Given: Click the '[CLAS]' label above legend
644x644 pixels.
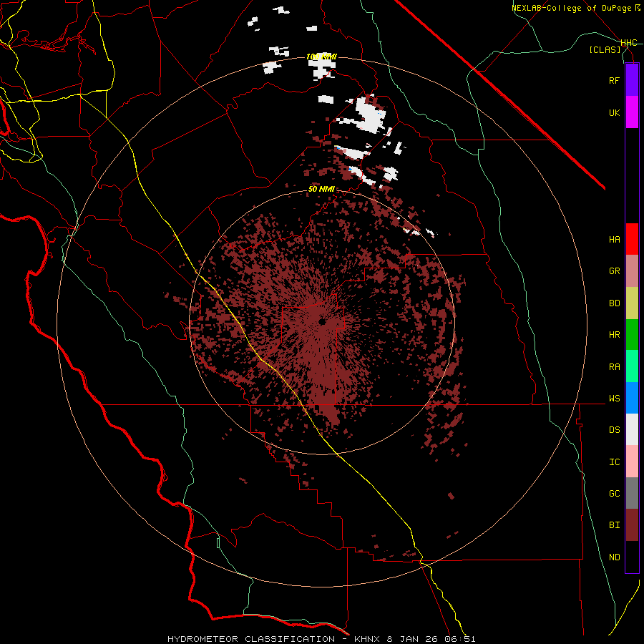Looking at the screenshot, I should (x=605, y=49).
